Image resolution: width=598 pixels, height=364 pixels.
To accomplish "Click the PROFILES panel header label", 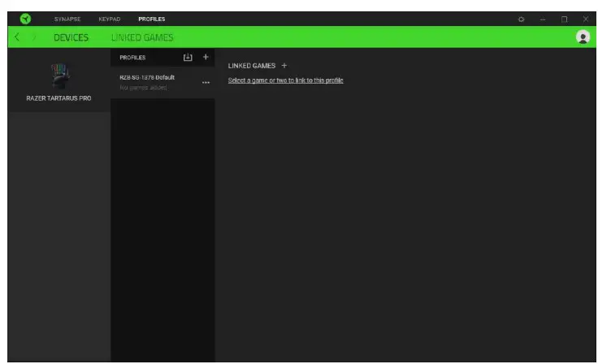I will [132, 58].
